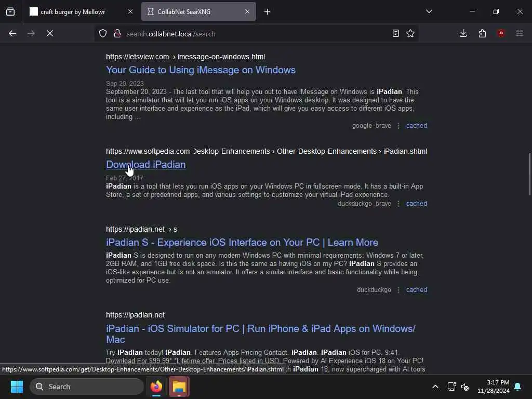Minimize the Firefox window
Image resolution: width=532 pixels, height=399 pixels.
[x=472, y=11]
